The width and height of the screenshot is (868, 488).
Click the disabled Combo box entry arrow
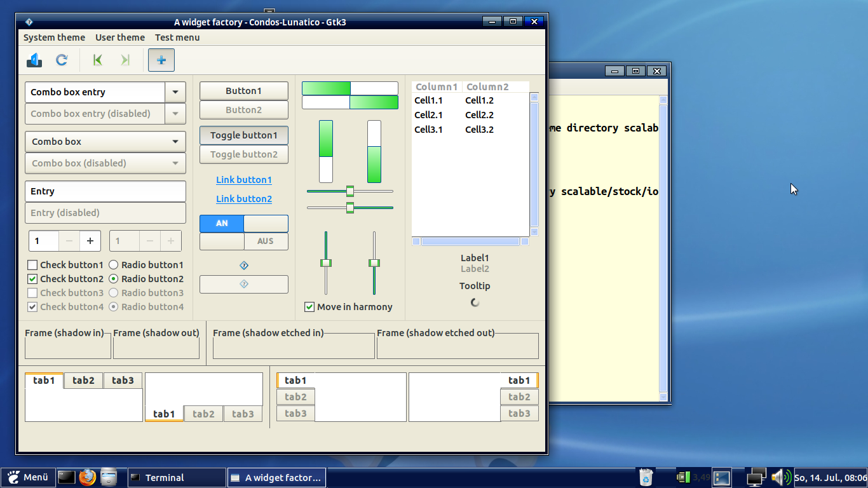point(175,114)
